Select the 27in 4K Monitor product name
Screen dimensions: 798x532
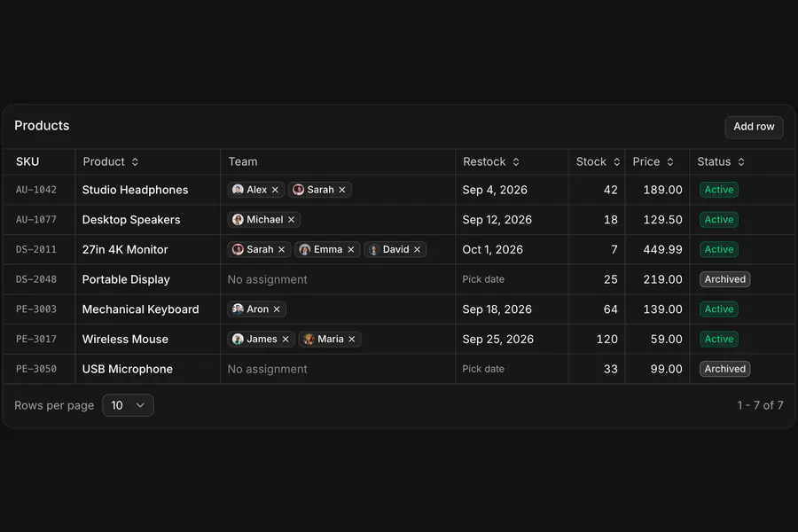coord(125,249)
